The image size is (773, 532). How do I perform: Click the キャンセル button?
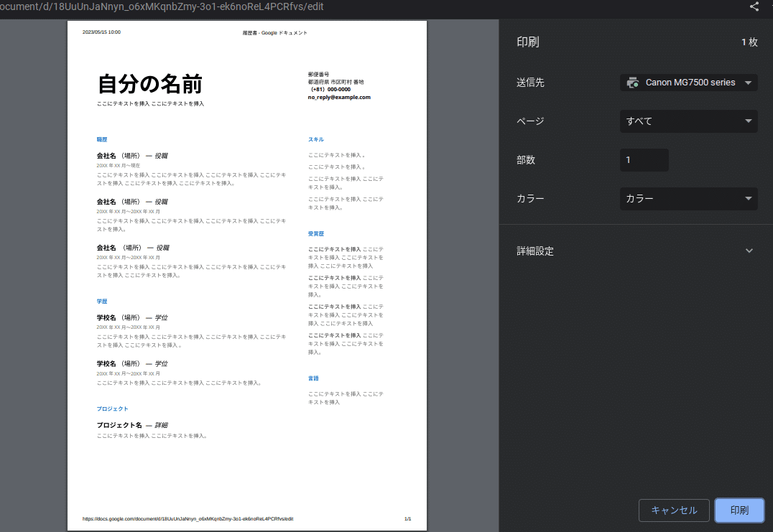674,510
